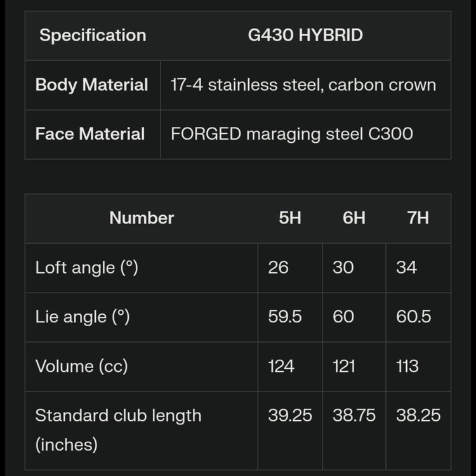Click the Specification header cell
476x476 pixels.
[x=93, y=36]
